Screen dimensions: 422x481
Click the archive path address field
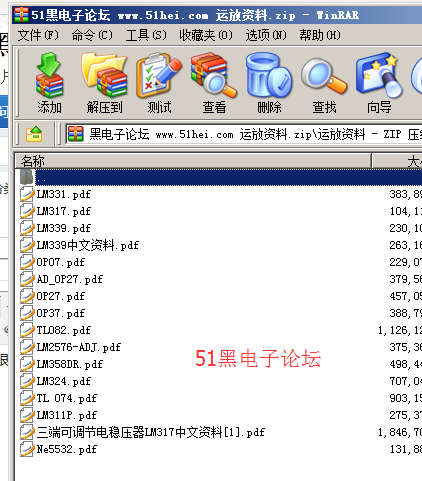[244, 134]
